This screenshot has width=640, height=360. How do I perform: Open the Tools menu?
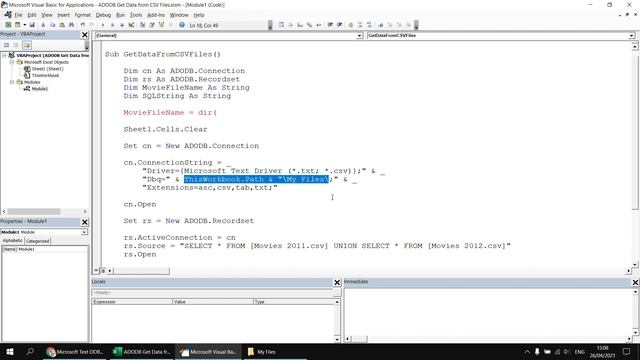(136, 15)
